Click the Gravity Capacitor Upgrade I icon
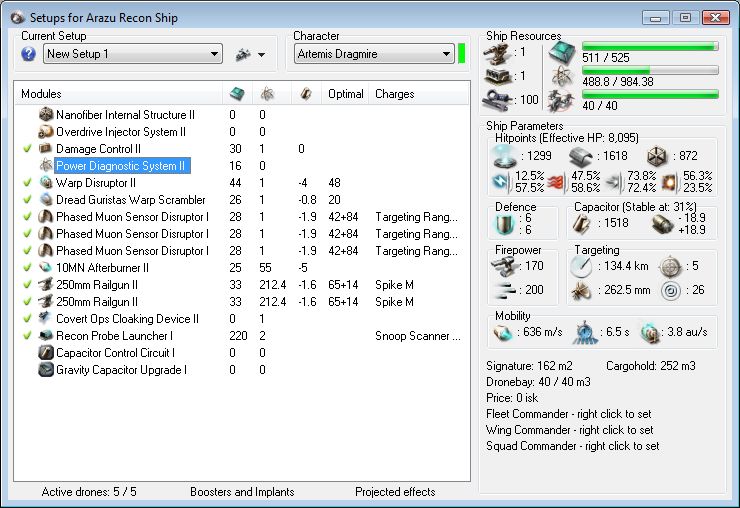 [46, 369]
